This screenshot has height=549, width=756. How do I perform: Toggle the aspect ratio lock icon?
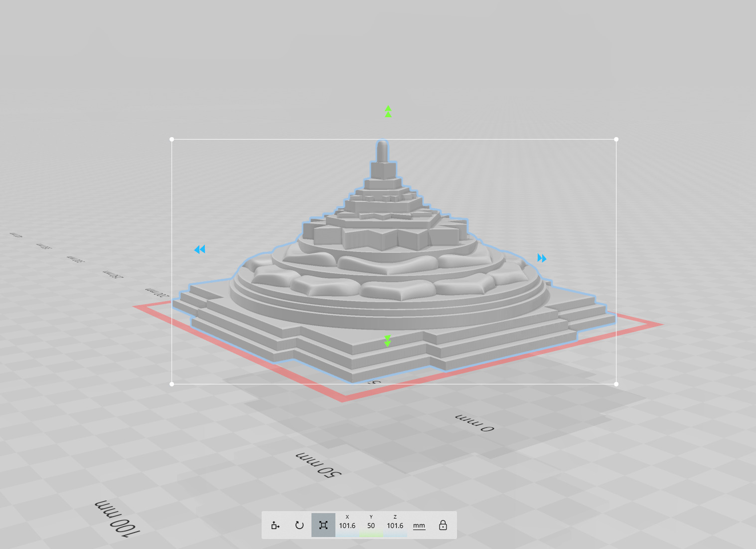[x=443, y=525]
